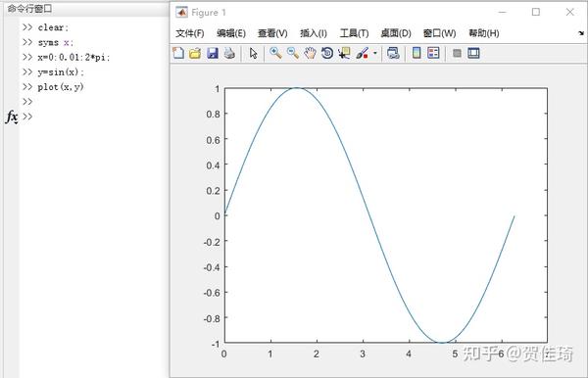Click the fx function browser icon
This screenshot has height=378, width=588.
click(12, 117)
